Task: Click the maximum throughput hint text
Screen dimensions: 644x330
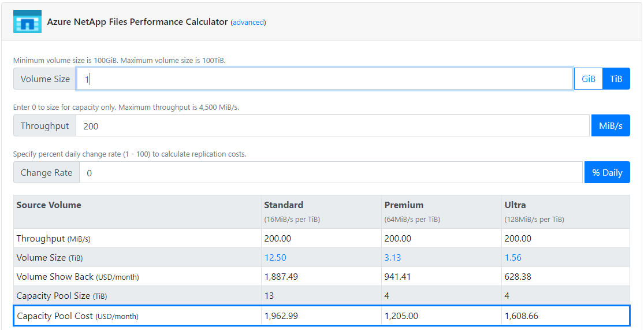Action: pos(126,107)
